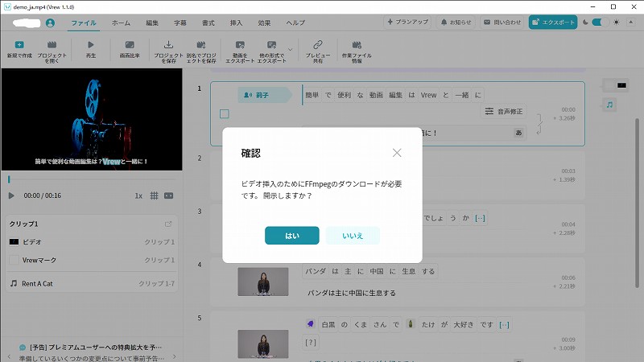Click the [··] silence marker in clip 3
The image size is (644, 362).
(x=480, y=218)
